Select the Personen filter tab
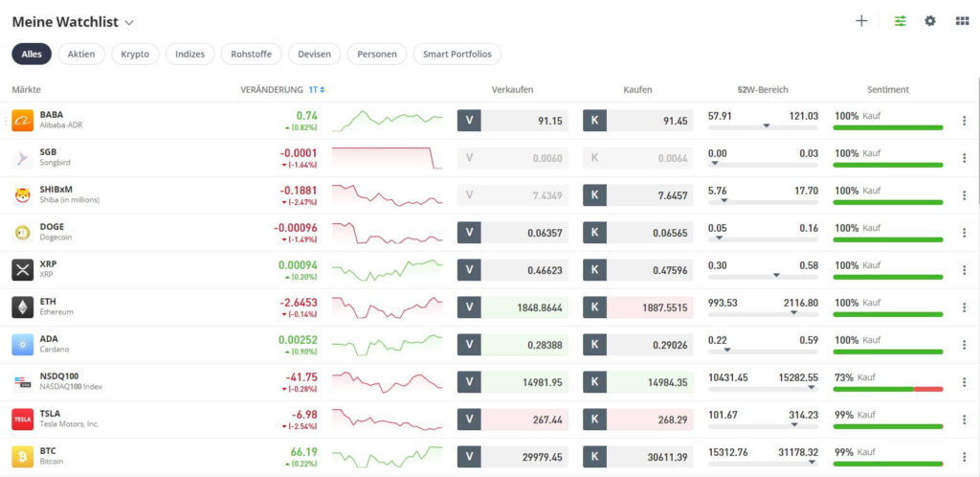Image resolution: width=980 pixels, height=477 pixels. pos(377,55)
